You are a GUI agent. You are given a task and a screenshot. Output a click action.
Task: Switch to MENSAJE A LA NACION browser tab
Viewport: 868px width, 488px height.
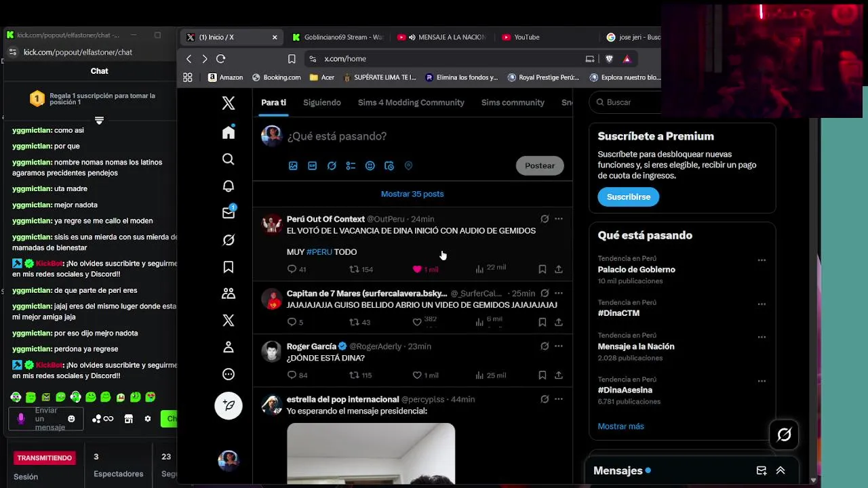tap(442, 37)
